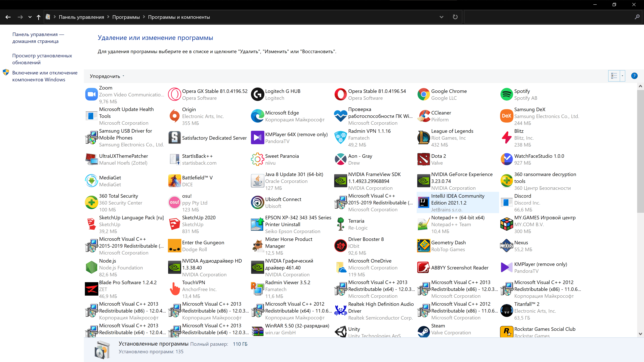Select the ABBYY Screenshot Reader icon
Viewport: 644px width, 362px height.
(424, 267)
